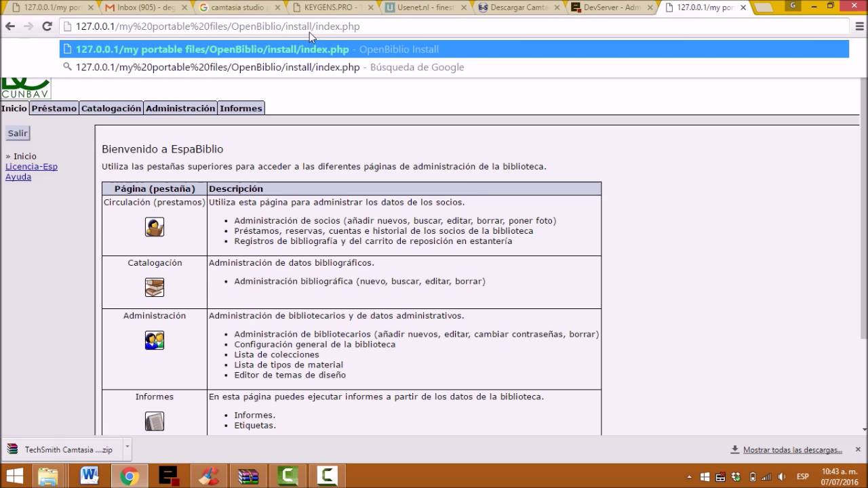Choose the Búsqueda de Google suggestion
This screenshot has width=868, height=488.
pos(454,67)
